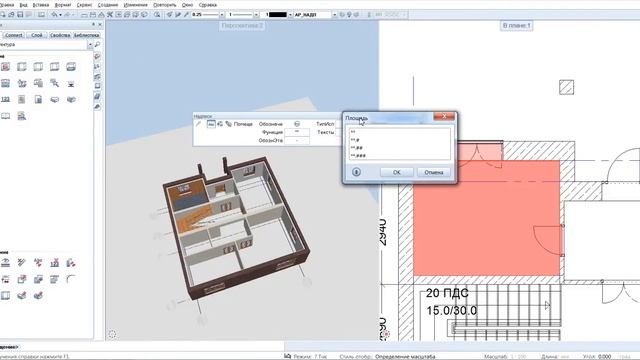Select the 'Abc' modify icon in the lower palette
The height and width of the screenshot is (360, 640).
click(38, 263)
